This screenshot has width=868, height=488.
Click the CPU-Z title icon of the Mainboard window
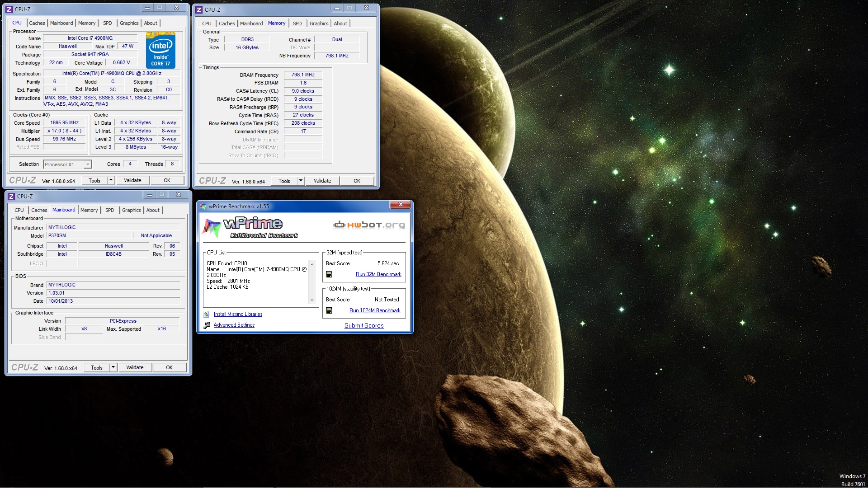click(x=11, y=197)
